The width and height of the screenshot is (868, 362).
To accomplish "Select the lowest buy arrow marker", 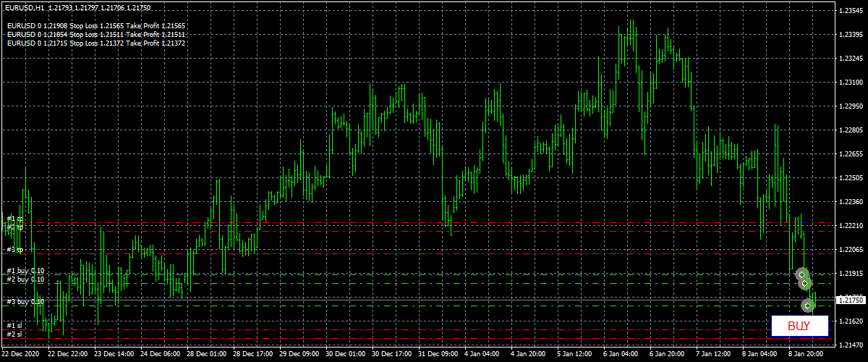I will [x=808, y=306].
